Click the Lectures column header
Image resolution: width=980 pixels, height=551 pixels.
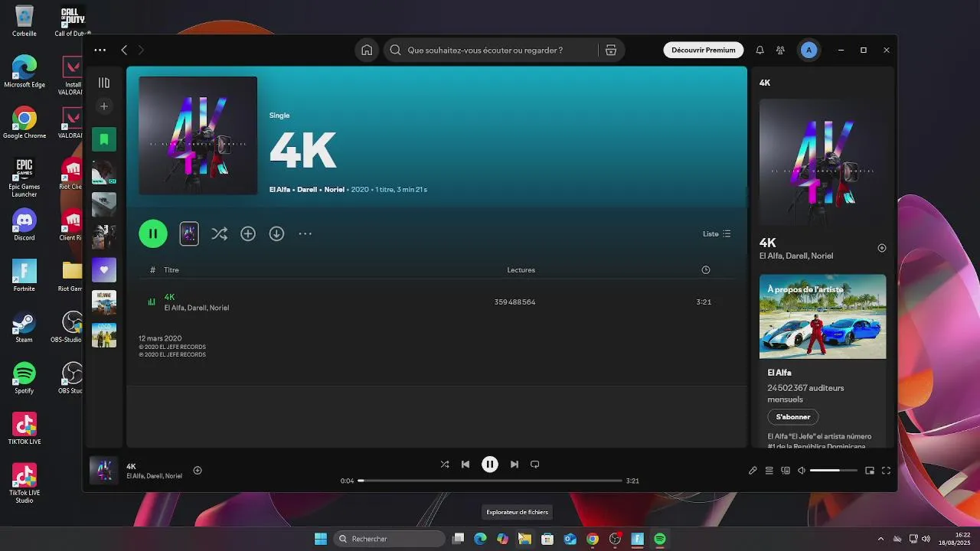(x=521, y=270)
